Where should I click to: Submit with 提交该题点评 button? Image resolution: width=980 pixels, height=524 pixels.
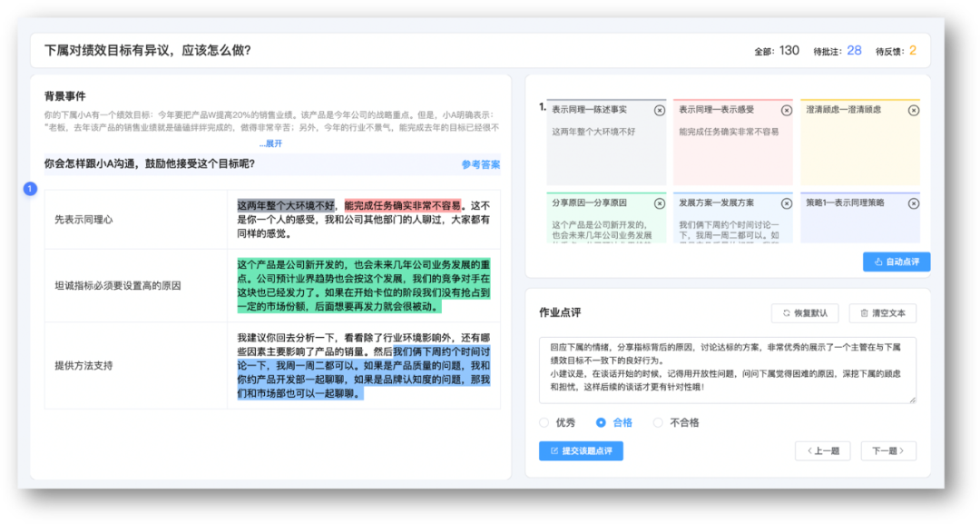[x=581, y=450]
